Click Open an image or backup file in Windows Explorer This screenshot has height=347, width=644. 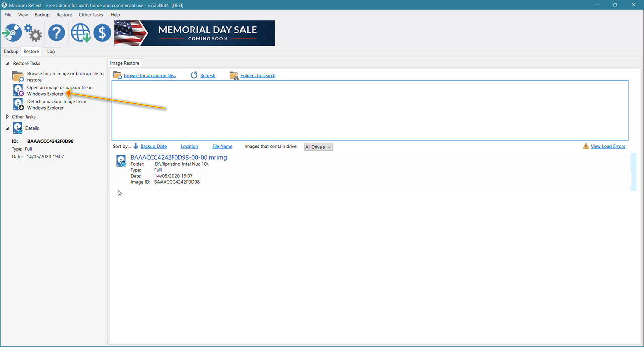(x=60, y=91)
